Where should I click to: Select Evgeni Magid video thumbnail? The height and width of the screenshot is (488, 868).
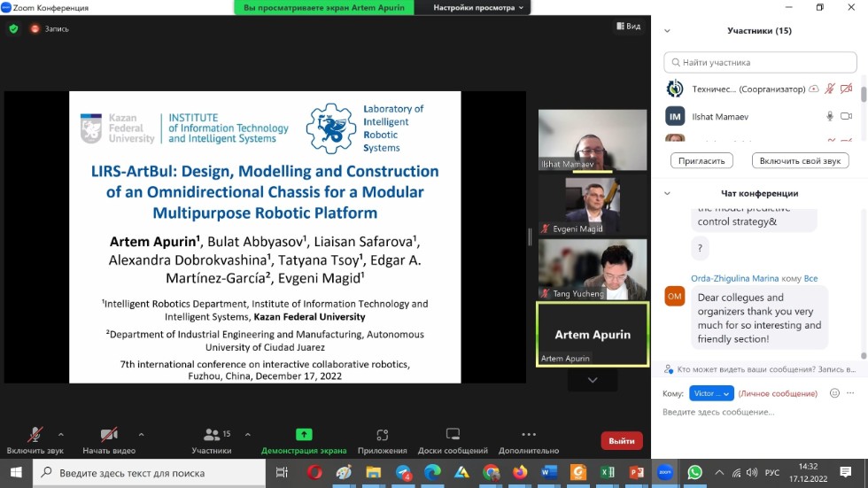click(x=593, y=205)
